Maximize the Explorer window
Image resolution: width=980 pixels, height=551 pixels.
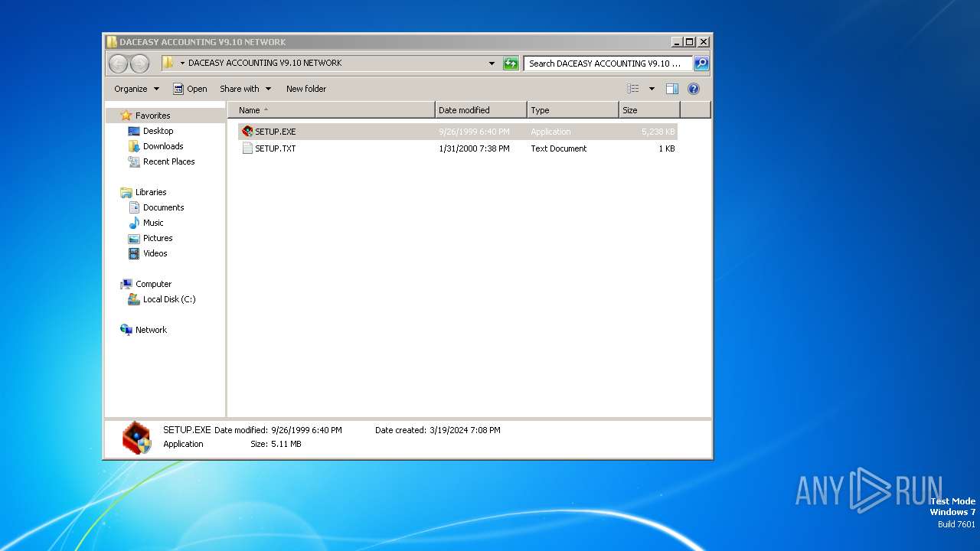[689, 42]
